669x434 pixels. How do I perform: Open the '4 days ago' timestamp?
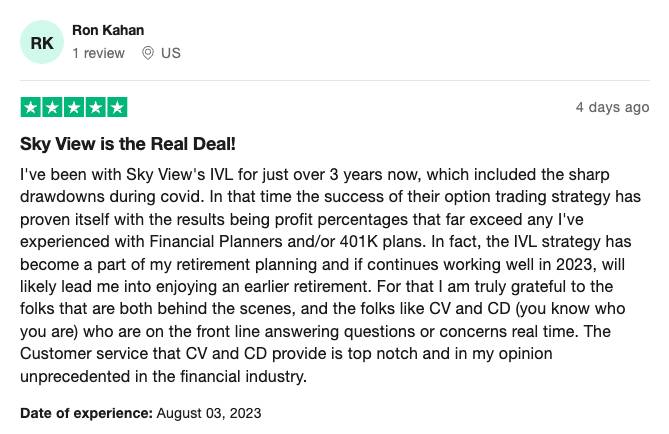[x=612, y=107]
